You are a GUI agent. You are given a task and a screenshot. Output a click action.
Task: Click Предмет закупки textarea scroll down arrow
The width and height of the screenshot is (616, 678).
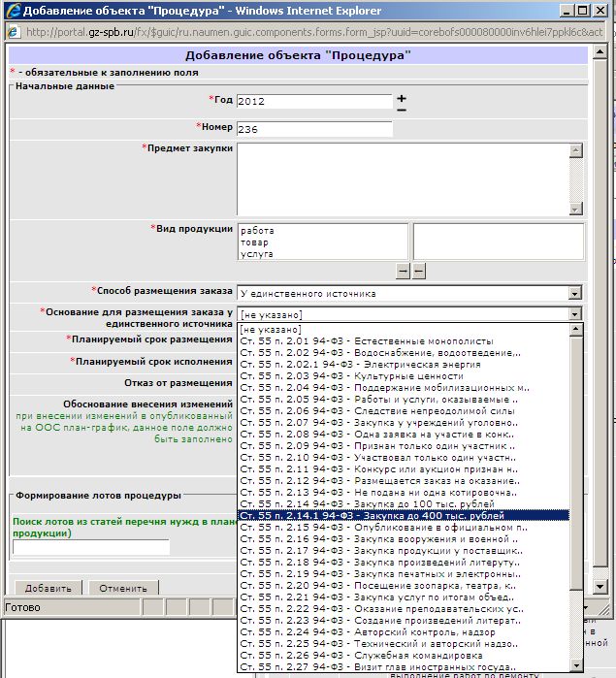(575, 209)
